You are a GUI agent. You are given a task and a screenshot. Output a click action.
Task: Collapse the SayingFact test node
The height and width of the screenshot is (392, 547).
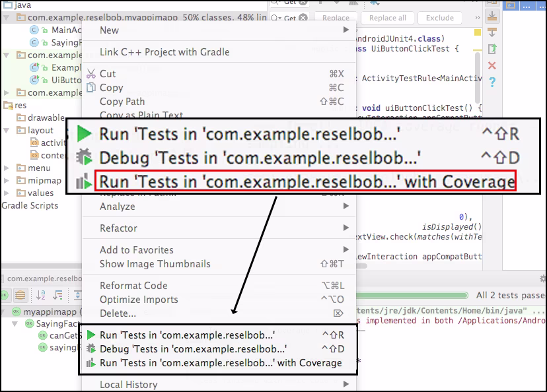(x=15, y=324)
